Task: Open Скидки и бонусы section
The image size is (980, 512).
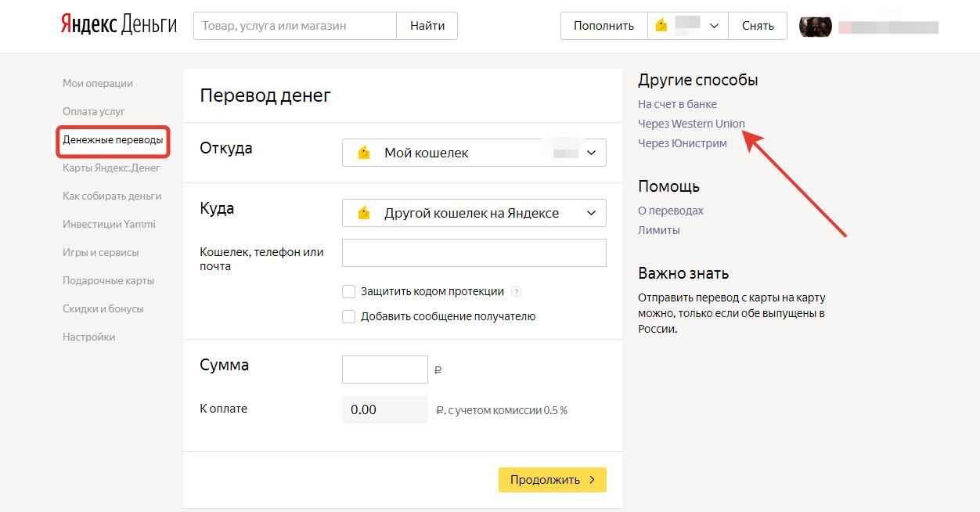Action: coord(103,309)
